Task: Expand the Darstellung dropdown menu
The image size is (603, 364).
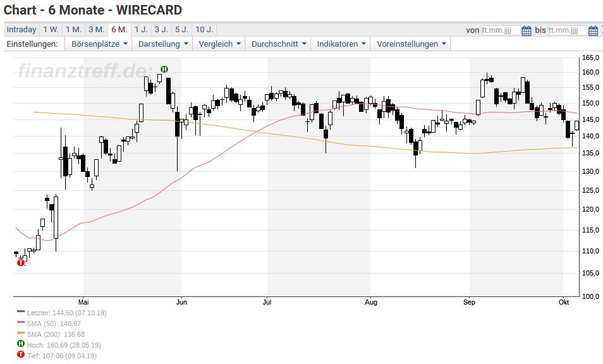Action: pos(163,44)
